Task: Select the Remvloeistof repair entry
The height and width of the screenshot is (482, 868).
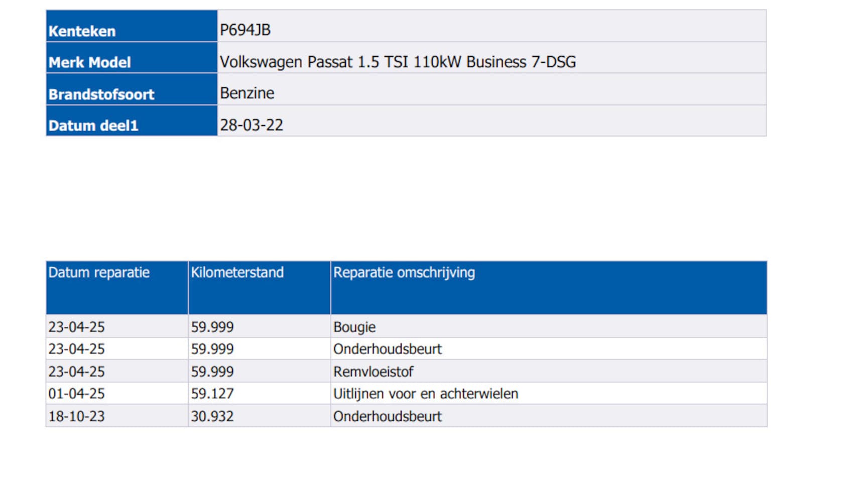Action: pos(373,372)
